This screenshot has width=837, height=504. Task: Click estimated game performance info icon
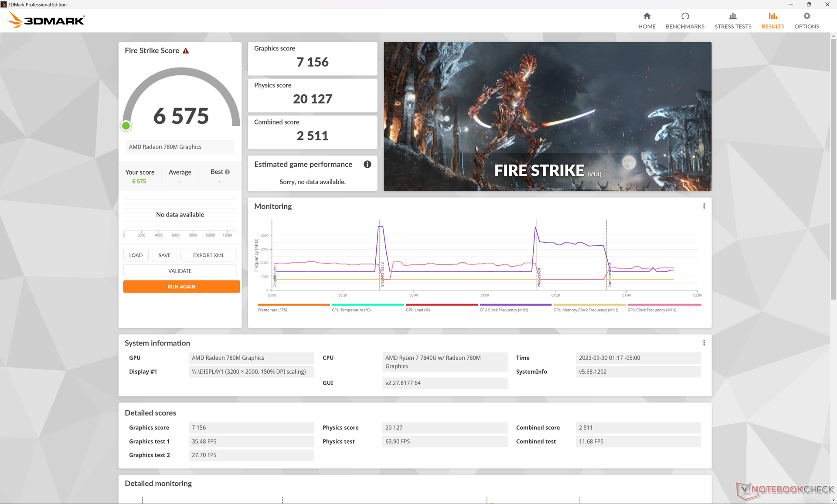coord(367,164)
